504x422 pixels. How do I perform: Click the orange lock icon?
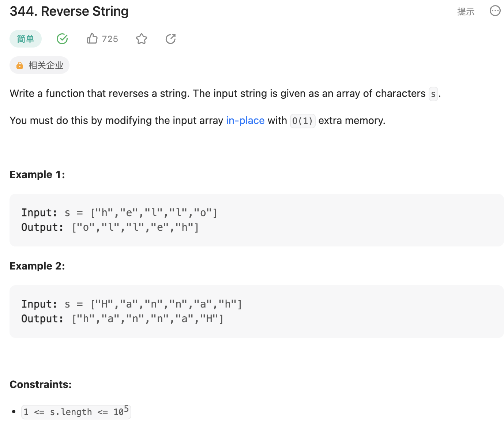(x=20, y=65)
